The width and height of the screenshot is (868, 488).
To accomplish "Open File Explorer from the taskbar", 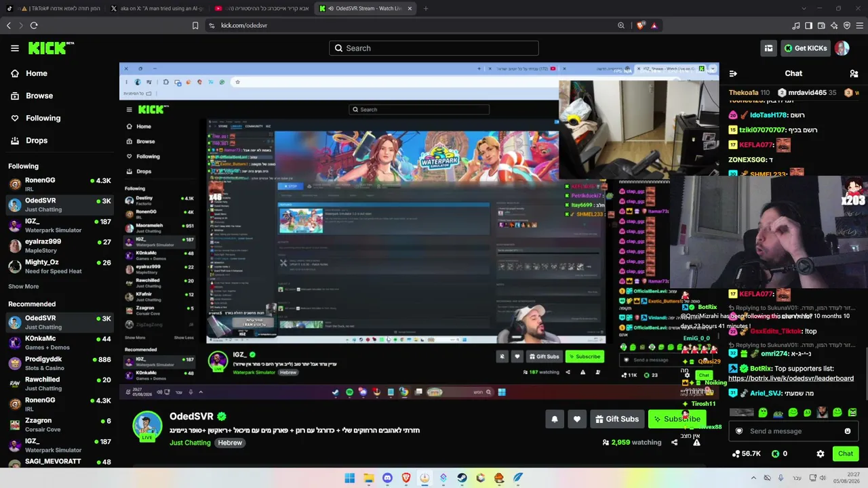I will 369,478.
